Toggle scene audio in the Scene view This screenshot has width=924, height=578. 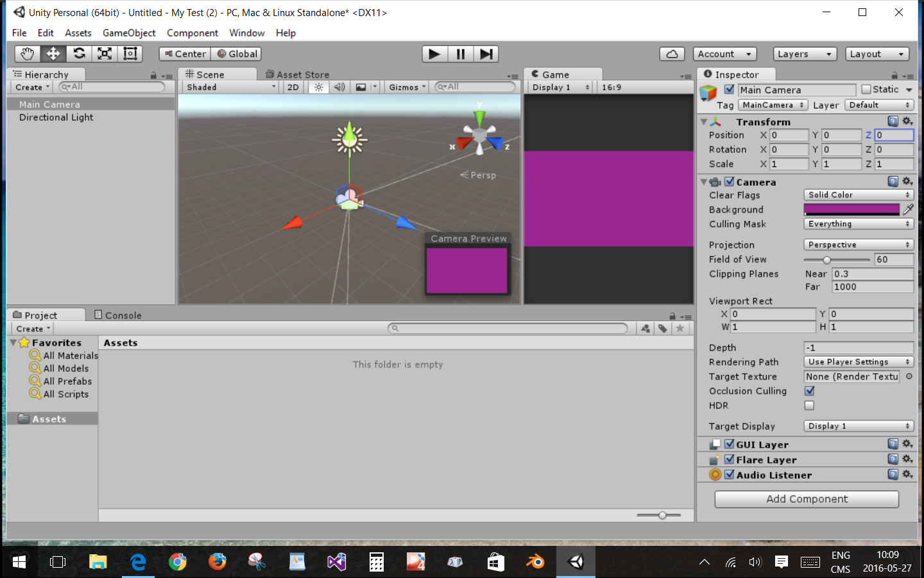click(x=339, y=87)
